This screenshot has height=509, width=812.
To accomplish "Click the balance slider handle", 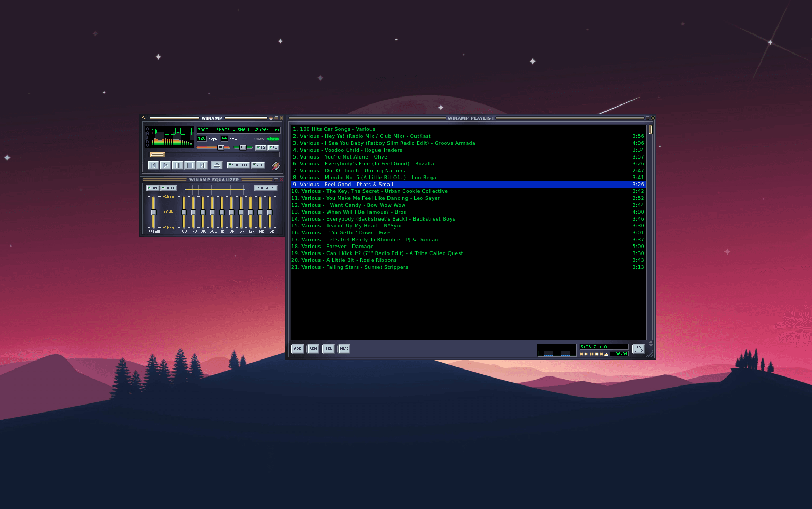I will click(243, 147).
